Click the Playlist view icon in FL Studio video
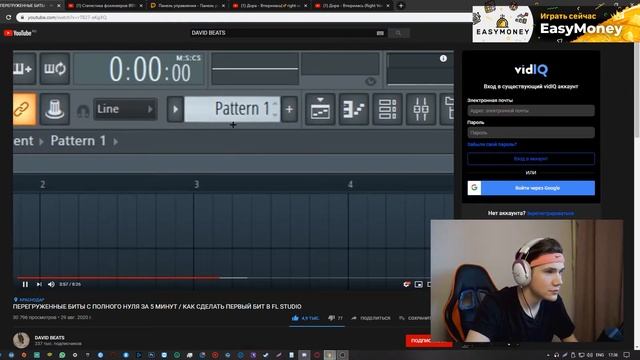 pyautogui.click(x=320, y=109)
